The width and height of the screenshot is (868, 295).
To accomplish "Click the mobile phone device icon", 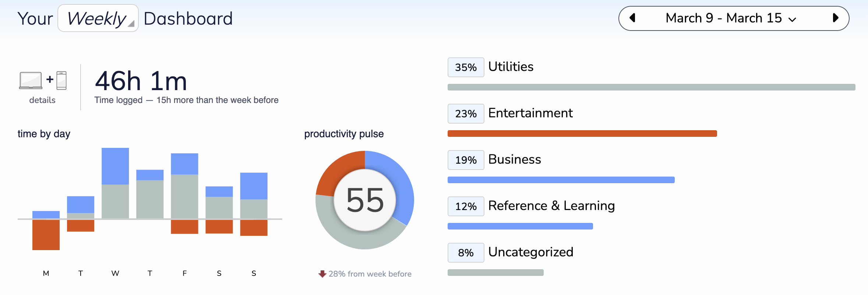I will [x=62, y=81].
